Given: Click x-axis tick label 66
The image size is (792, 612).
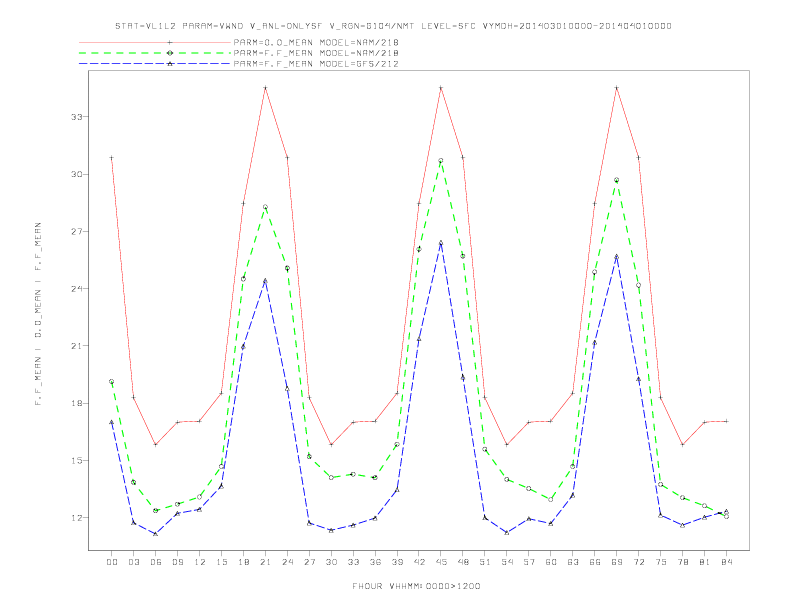Looking at the screenshot, I should (595, 562).
